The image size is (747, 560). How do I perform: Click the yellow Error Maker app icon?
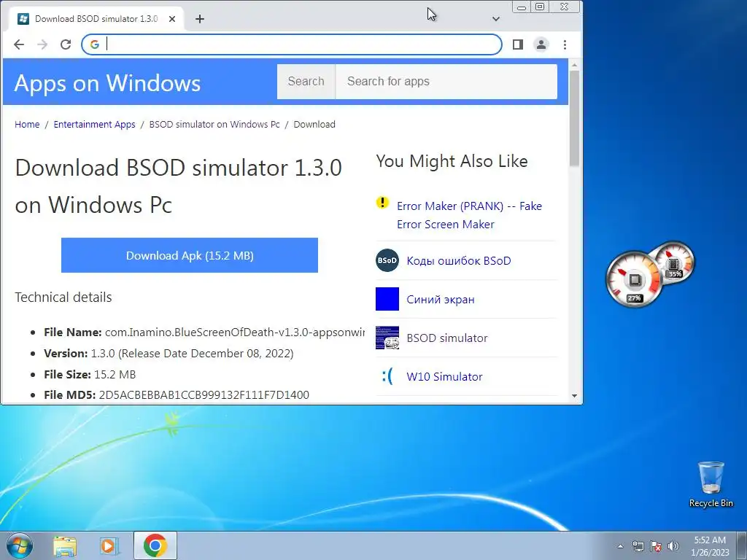pyautogui.click(x=382, y=203)
